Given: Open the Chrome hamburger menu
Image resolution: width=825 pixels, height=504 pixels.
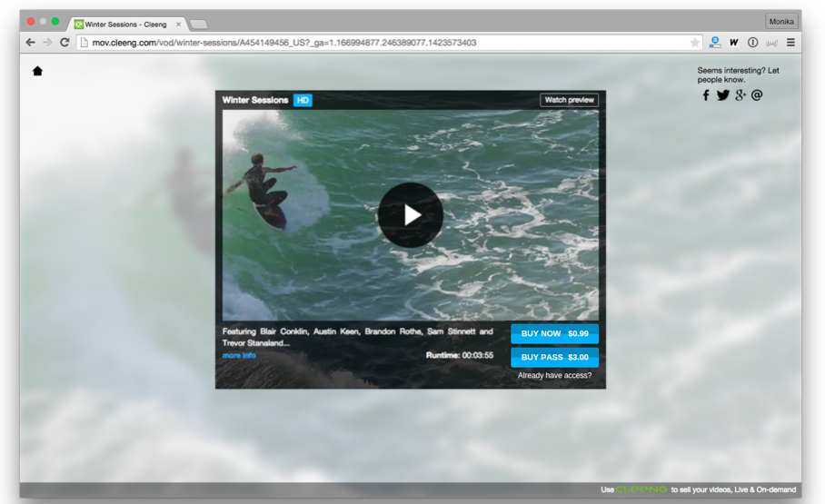Looking at the screenshot, I should (x=790, y=43).
